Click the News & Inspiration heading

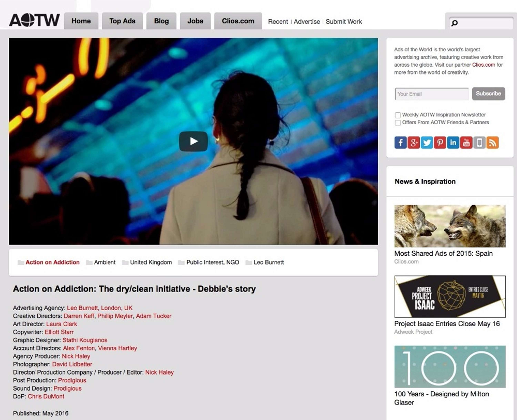coord(425,182)
